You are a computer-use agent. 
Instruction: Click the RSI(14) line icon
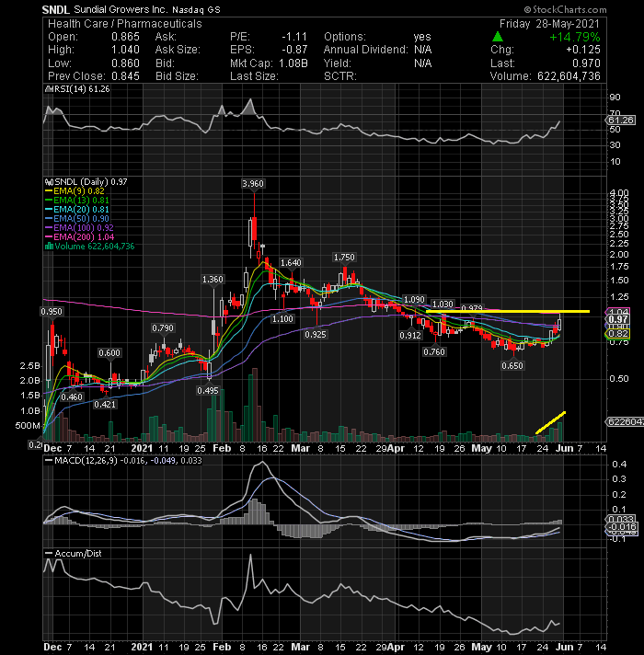click(49, 89)
